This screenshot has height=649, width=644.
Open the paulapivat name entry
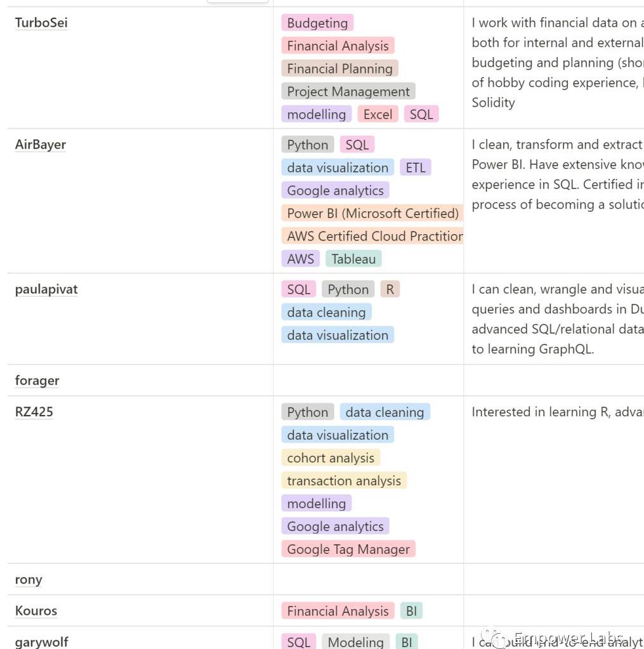(x=46, y=289)
